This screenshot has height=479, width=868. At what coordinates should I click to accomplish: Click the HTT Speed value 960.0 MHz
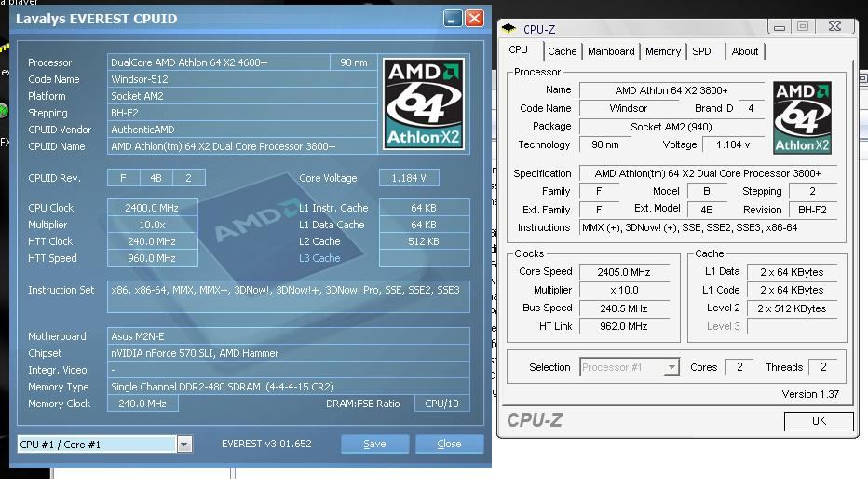pyautogui.click(x=152, y=258)
